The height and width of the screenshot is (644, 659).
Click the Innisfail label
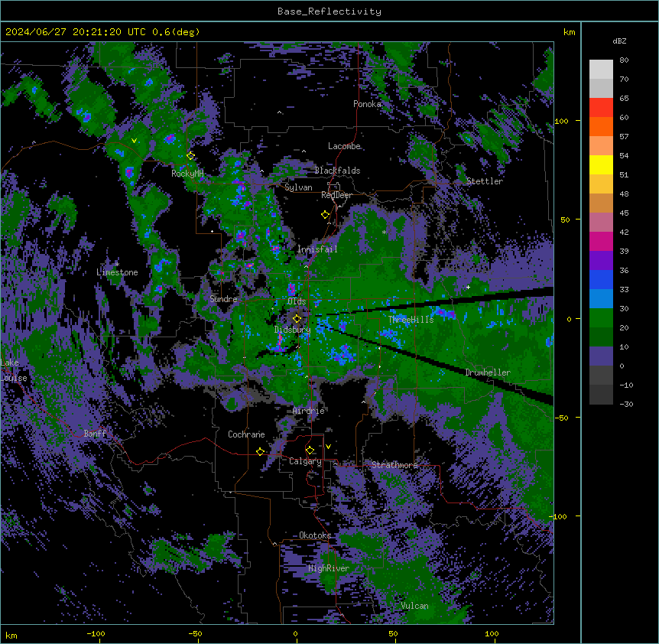point(317,249)
